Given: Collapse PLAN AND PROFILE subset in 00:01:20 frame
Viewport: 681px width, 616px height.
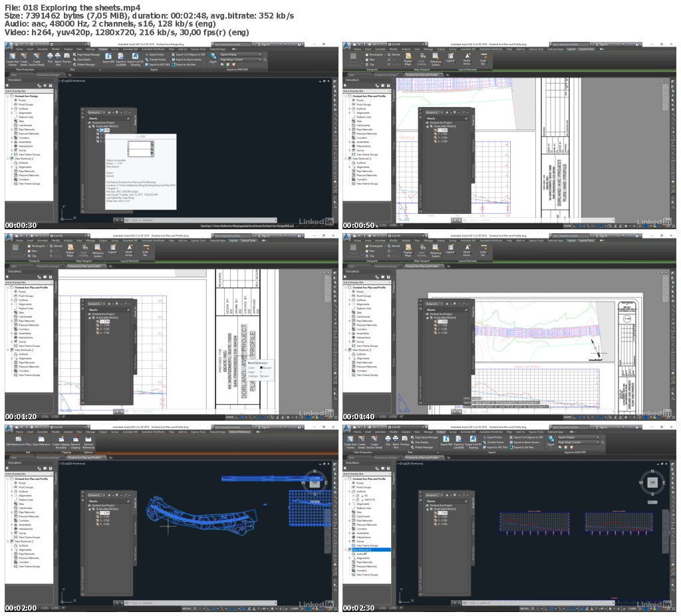Looking at the screenshot, I should click(90, 318).
